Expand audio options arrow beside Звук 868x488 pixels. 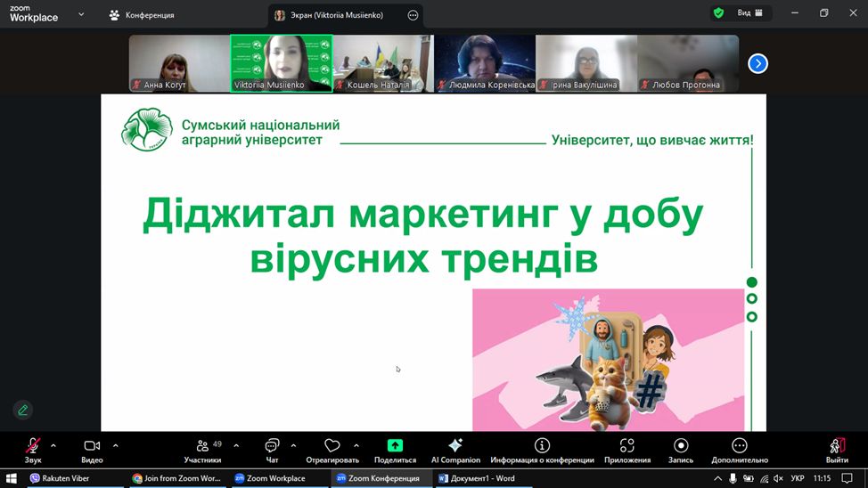(x=53, y=445)
